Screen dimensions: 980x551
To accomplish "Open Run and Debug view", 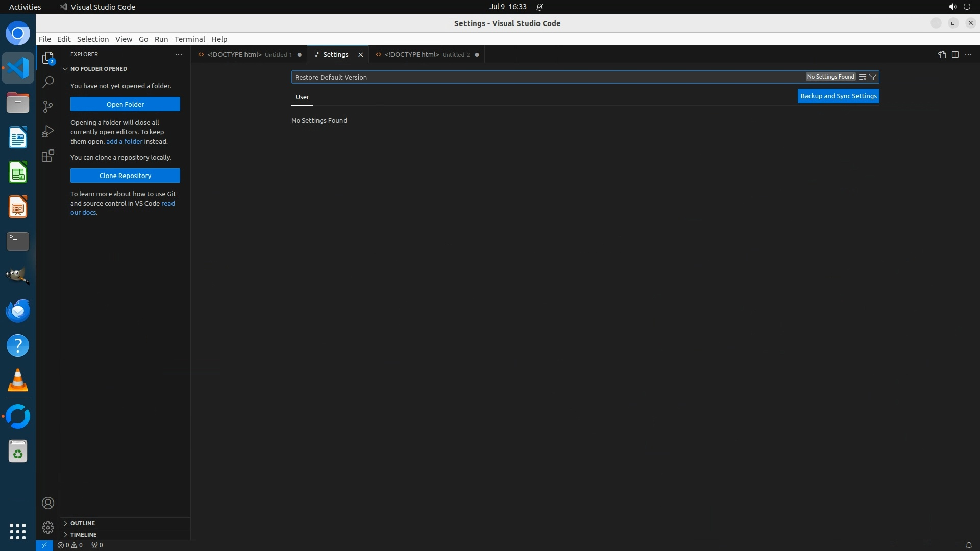I will pos(48,131).
